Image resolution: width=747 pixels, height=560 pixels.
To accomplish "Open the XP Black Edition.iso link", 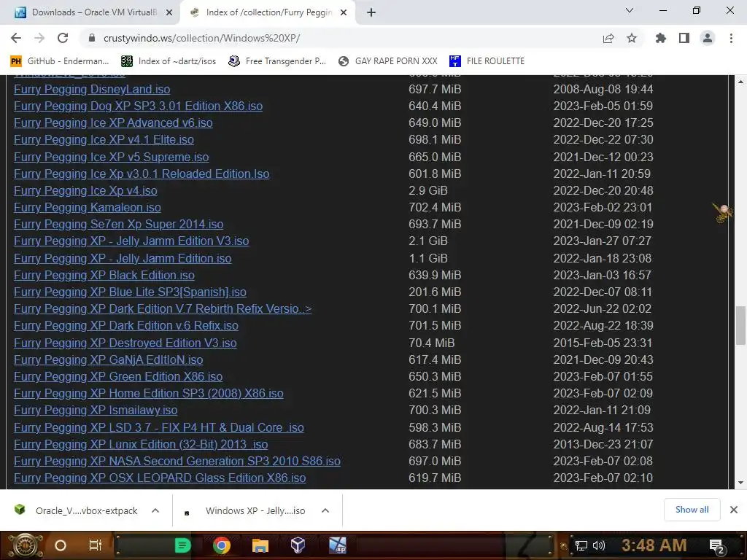I will click(x=104, y=275).
